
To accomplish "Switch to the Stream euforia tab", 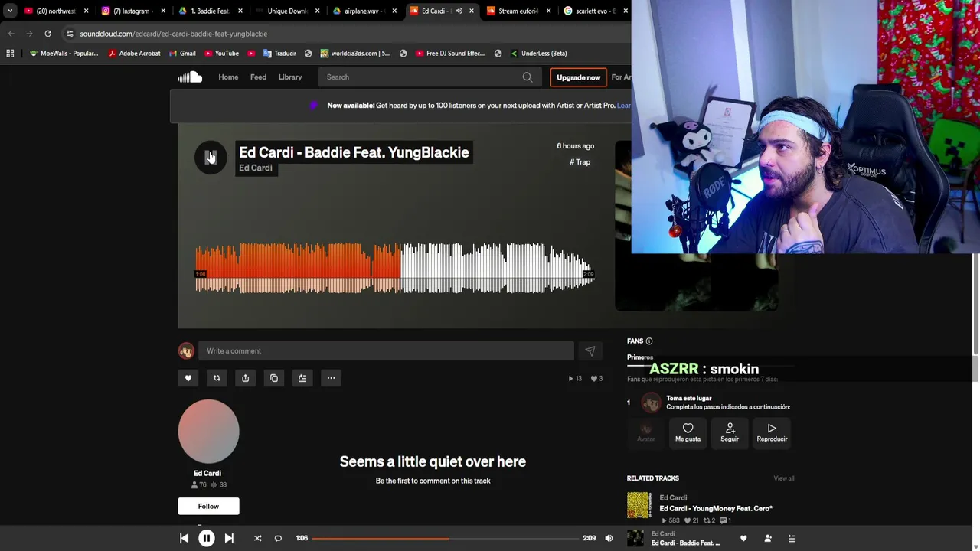I will (x=518, y=11).
